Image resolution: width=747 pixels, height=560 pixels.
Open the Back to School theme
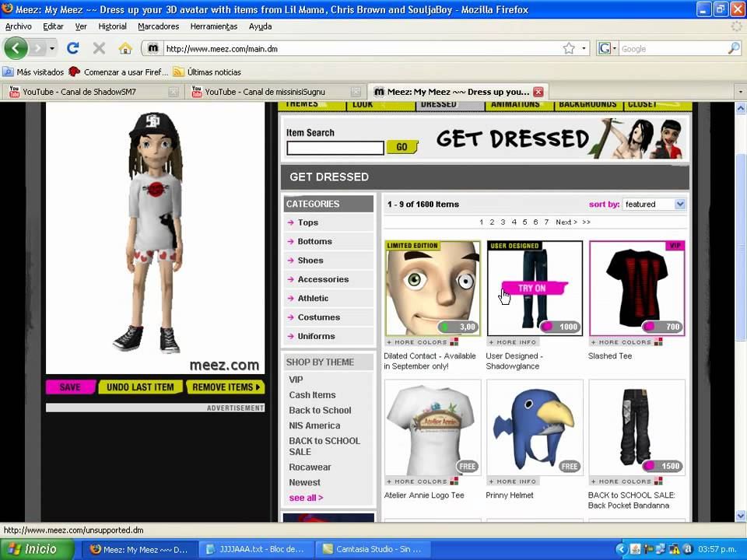[x=320, y=410]
